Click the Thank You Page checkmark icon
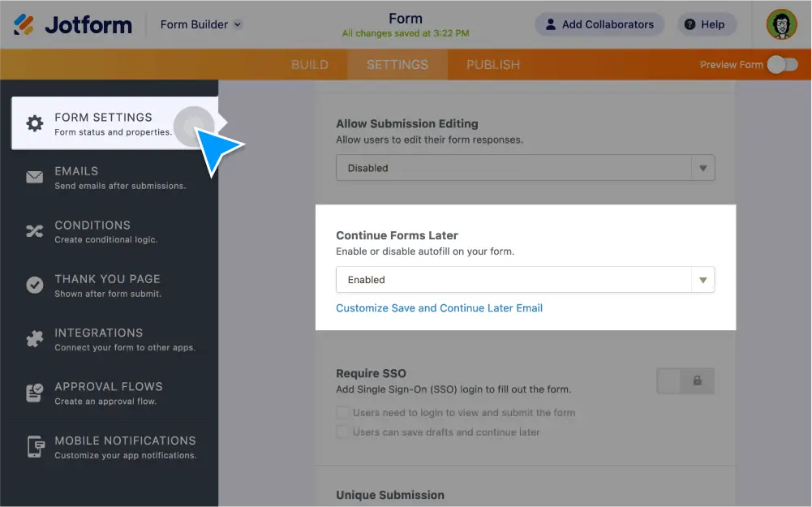 click(34, 286)
